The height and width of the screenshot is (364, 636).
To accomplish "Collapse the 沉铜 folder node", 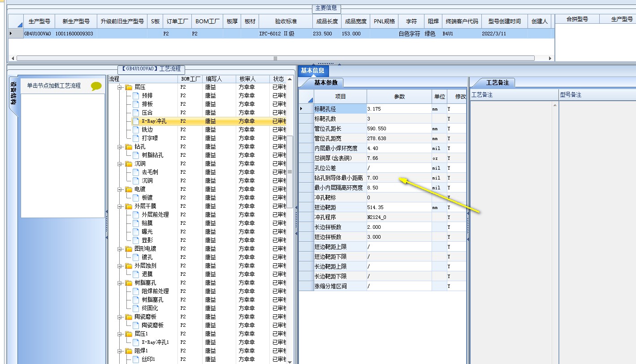I will point(120,164).
